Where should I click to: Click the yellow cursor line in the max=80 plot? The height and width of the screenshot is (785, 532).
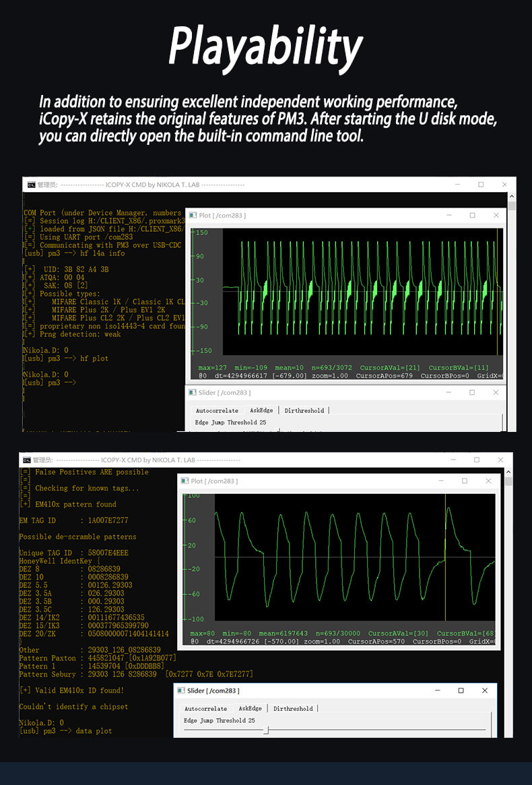tap(445, 558)
